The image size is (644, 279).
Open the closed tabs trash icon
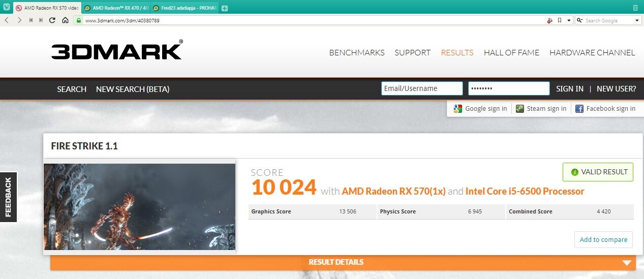(635, 8)
